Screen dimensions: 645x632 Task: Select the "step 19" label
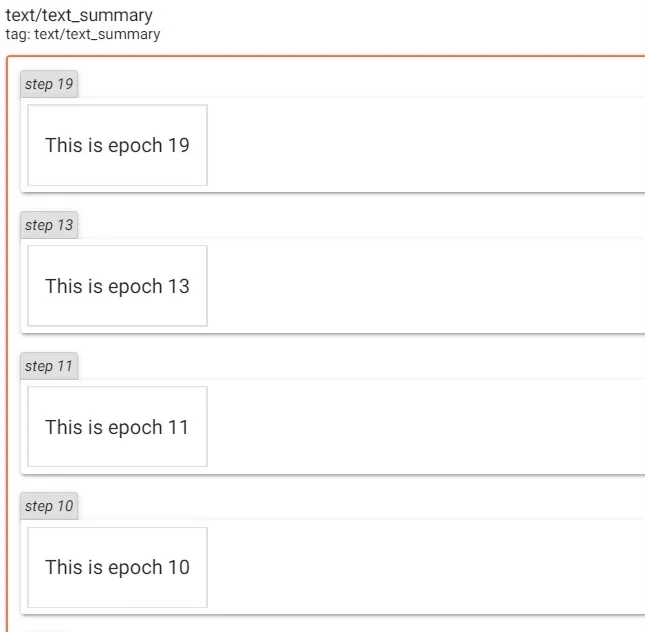(x=49, y=84)
